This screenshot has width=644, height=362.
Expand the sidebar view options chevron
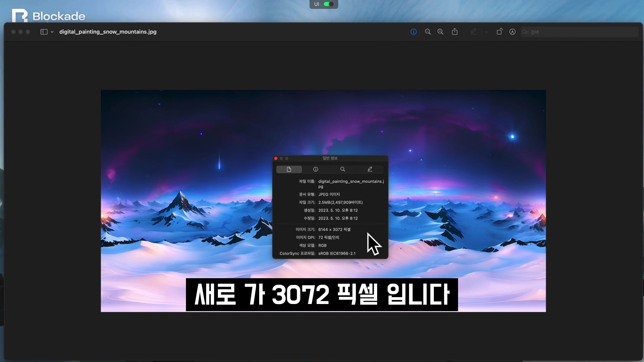52,32
